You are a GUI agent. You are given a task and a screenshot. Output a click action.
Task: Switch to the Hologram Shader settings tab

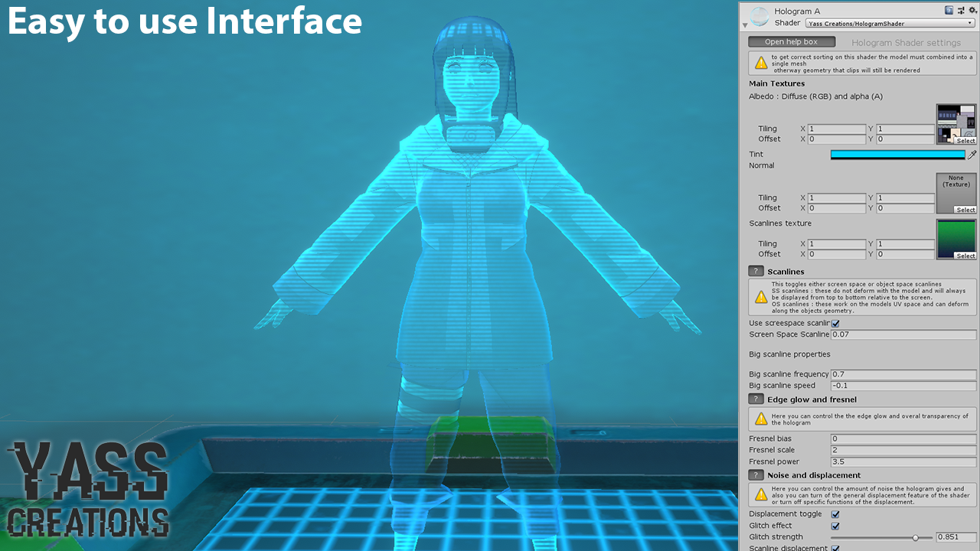(x=906, y=42)
